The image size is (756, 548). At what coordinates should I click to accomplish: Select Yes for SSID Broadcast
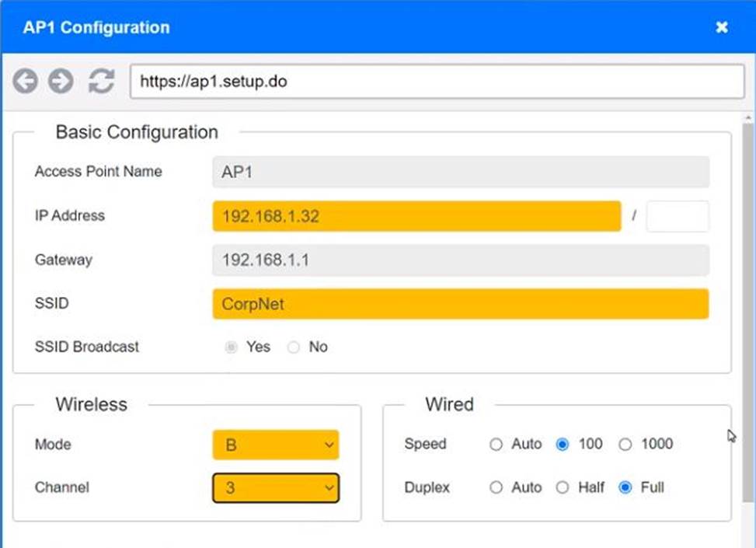(x=231, y=347)
